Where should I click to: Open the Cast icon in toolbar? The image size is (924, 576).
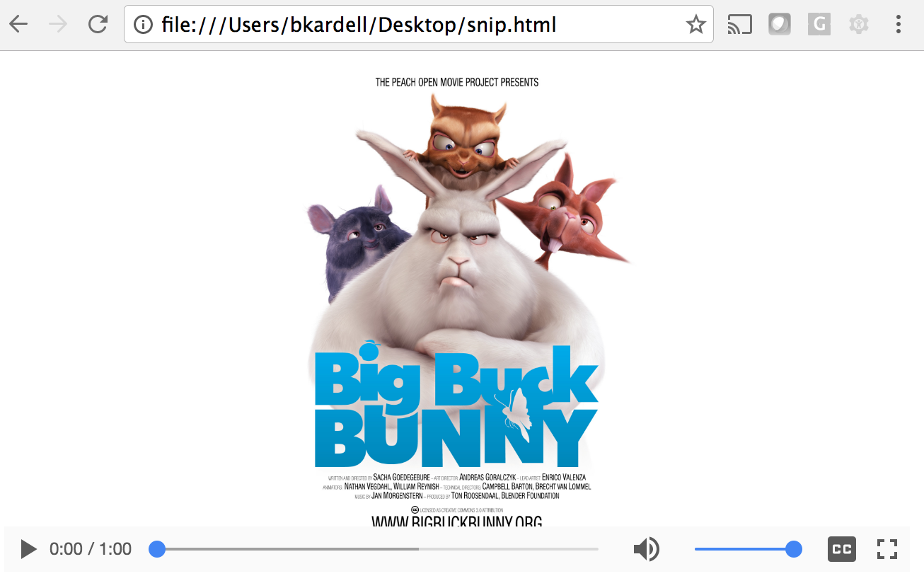pos(740,25)
